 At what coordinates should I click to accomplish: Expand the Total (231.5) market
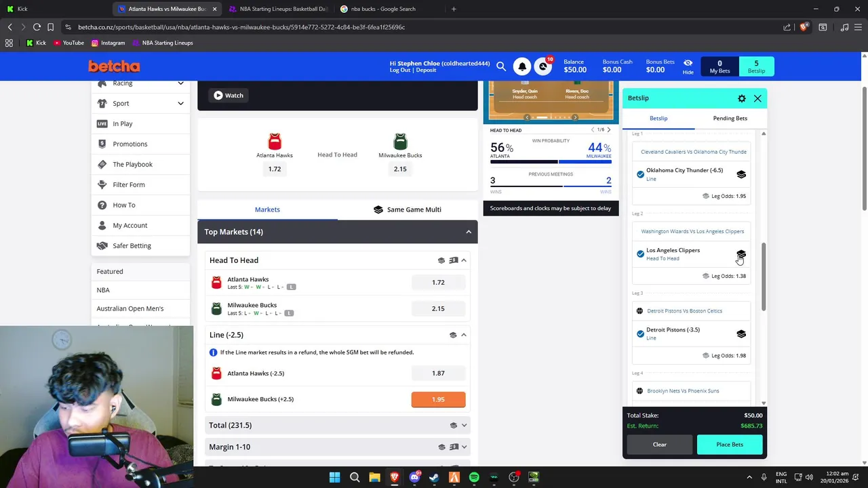coord(464,426)
